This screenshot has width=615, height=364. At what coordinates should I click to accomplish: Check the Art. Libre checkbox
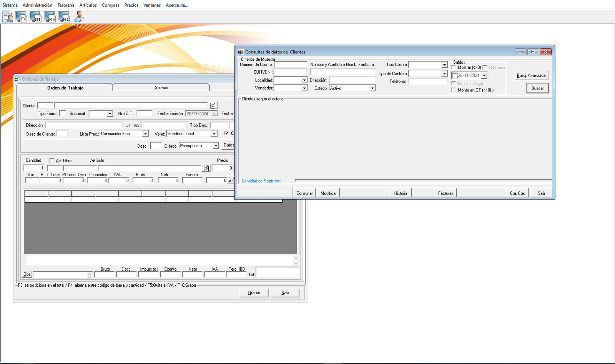pyautogui.click(x=52, y=160)
